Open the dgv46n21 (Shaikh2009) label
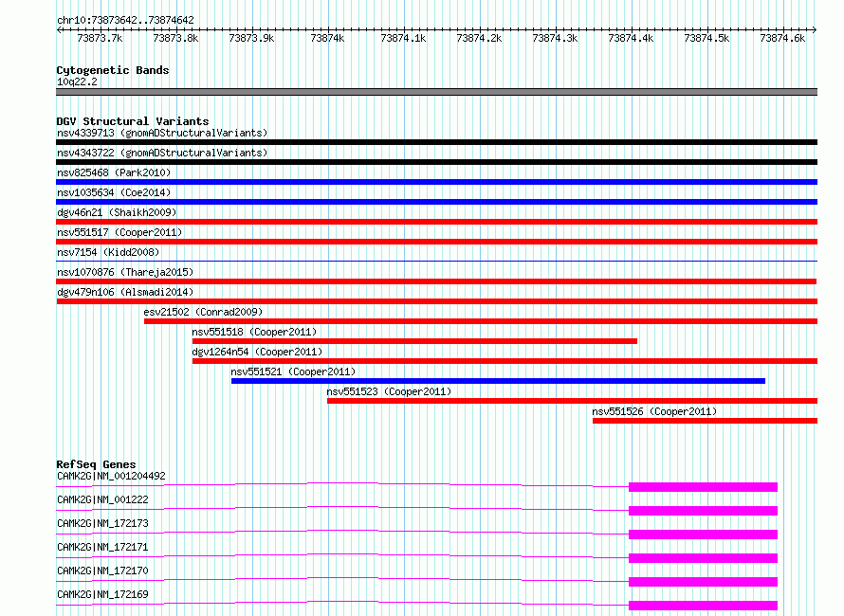The width and height of the screenshot is (844, 616). click(x=117, y=212)
